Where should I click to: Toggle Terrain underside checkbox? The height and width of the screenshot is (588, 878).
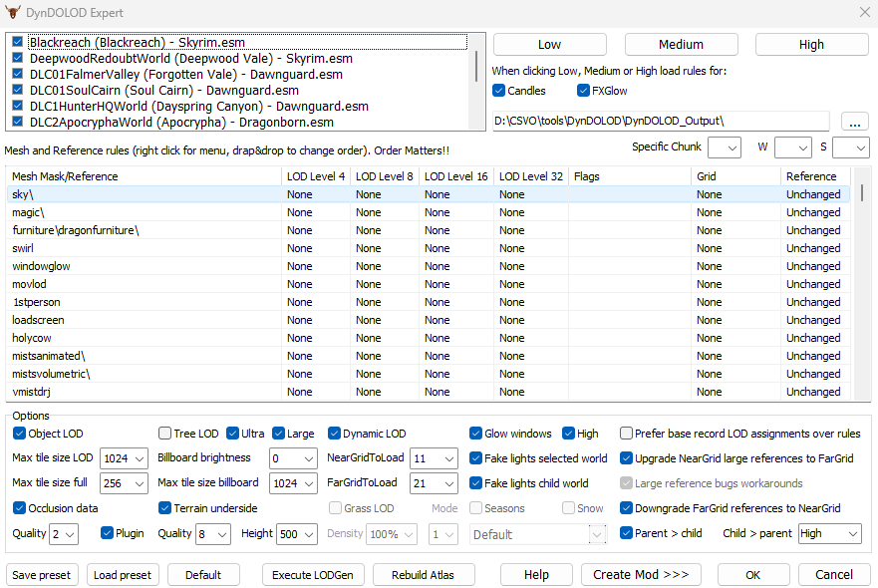click(164, 508)
